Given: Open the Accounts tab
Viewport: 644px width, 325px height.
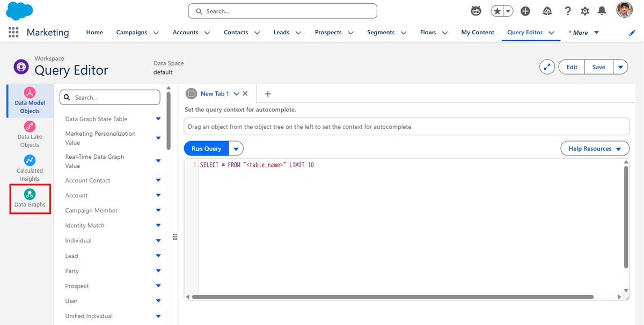Looking at the screenshot, I should (186, 32).
